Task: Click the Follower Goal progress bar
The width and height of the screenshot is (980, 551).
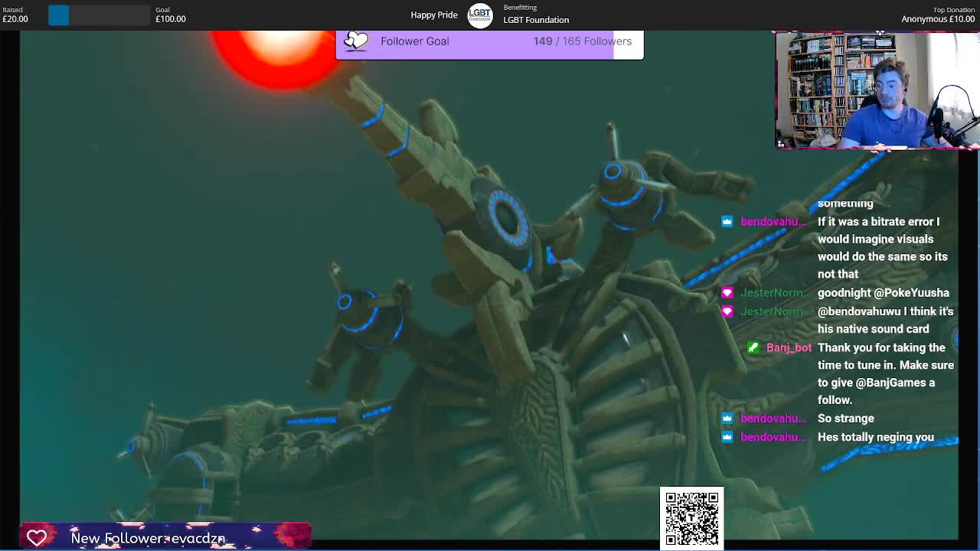Action: coord(490,44)
